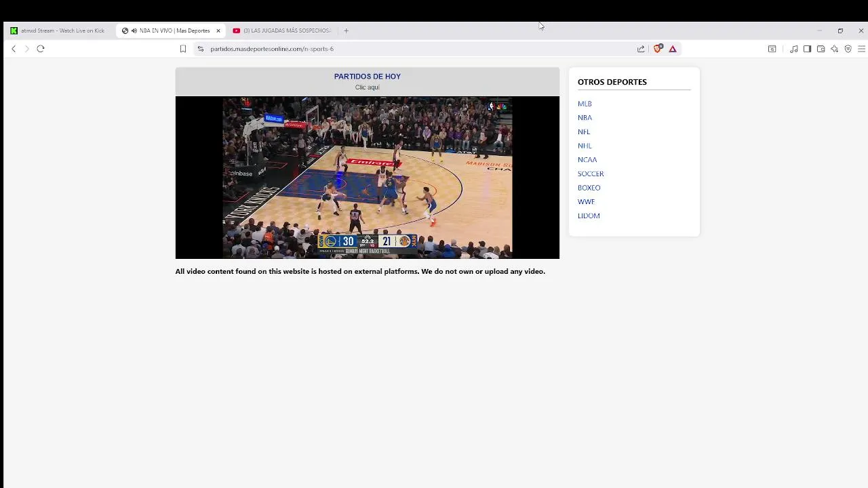Open the tab search toolbar icon
Image resolution: width=868 pixels, height=488 pixels.
coord(772,49)
